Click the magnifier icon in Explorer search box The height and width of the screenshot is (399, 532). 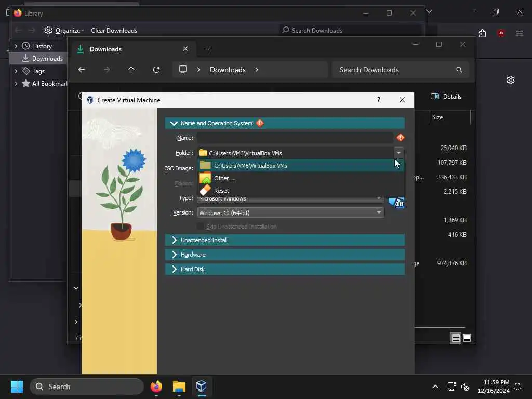[459, 70]
